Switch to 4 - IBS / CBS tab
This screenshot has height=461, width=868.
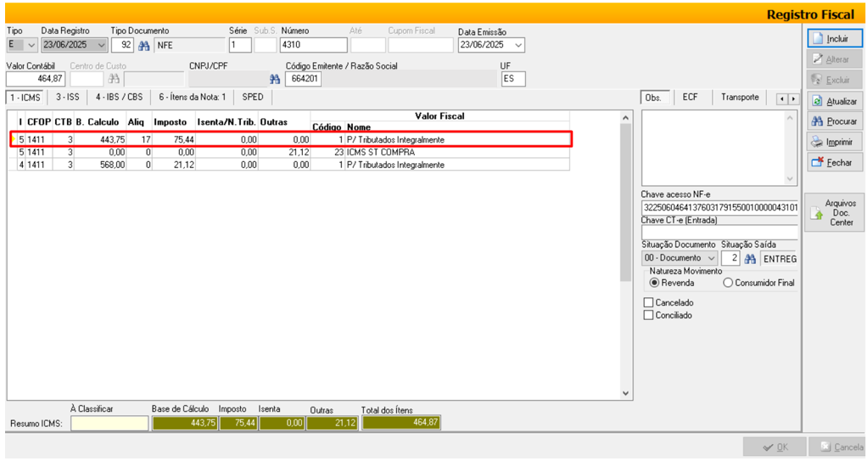119,98
